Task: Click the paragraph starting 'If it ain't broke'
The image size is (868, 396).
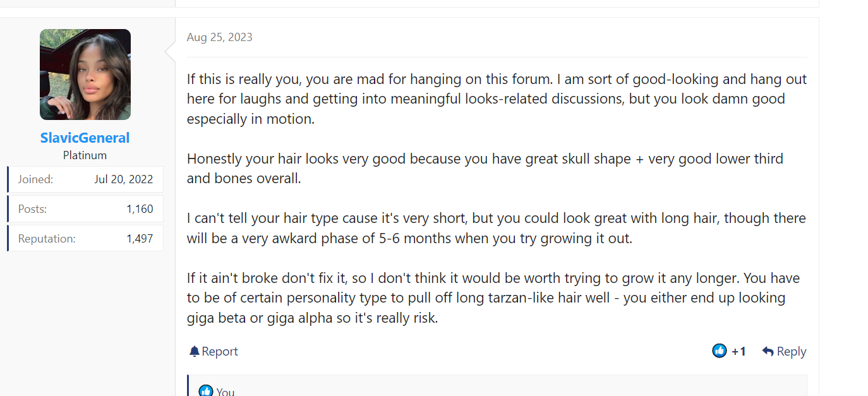Action: (493, 297)
